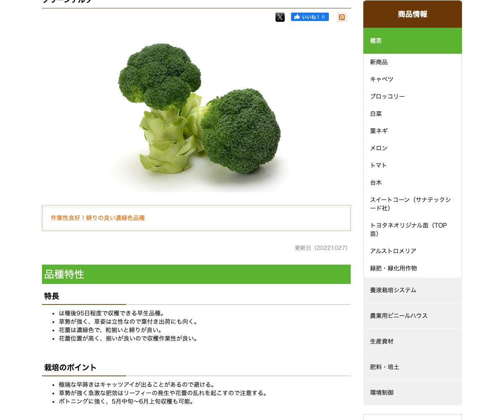Viewport: 504px width, 420px height.
Task: Open トヨタネオリジナル苗（TOP苗）link
Action: (412, 230)
